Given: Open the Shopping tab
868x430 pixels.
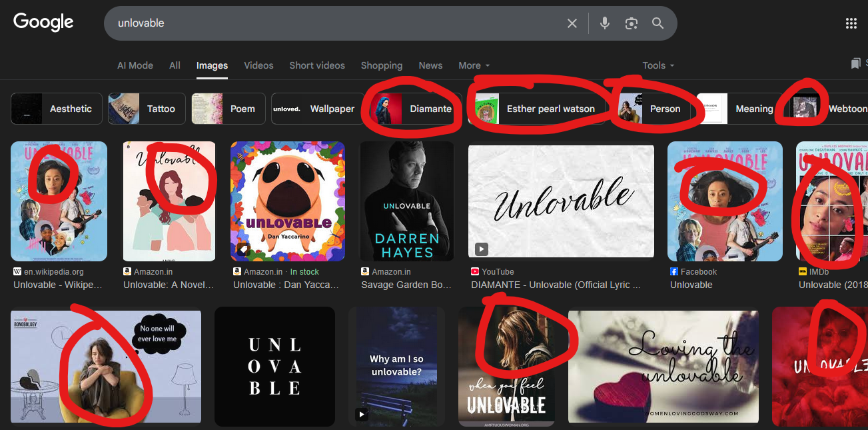Looking at the screenshot, I should coord(381,65).
